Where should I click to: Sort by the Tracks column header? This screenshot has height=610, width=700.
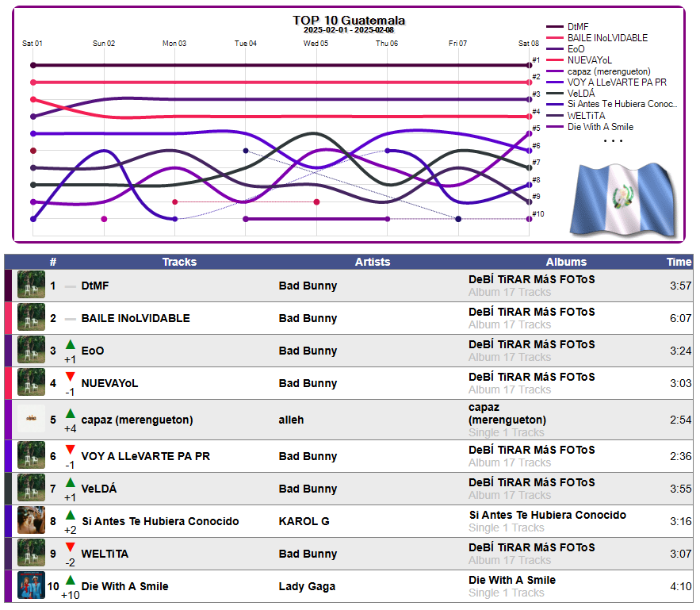[x=179, y=262]
